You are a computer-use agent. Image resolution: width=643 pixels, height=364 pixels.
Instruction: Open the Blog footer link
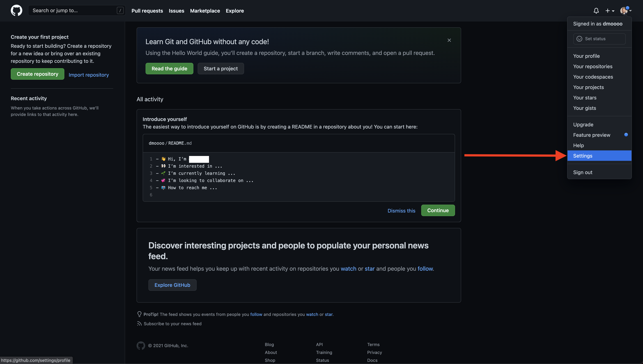pyautogui.click(x=269, y=344)
